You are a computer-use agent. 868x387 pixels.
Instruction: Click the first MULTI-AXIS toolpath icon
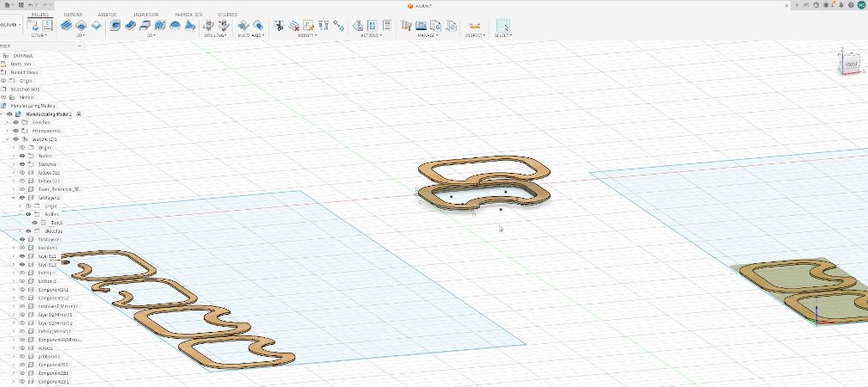pyautogui.click(x=243, y=26)
